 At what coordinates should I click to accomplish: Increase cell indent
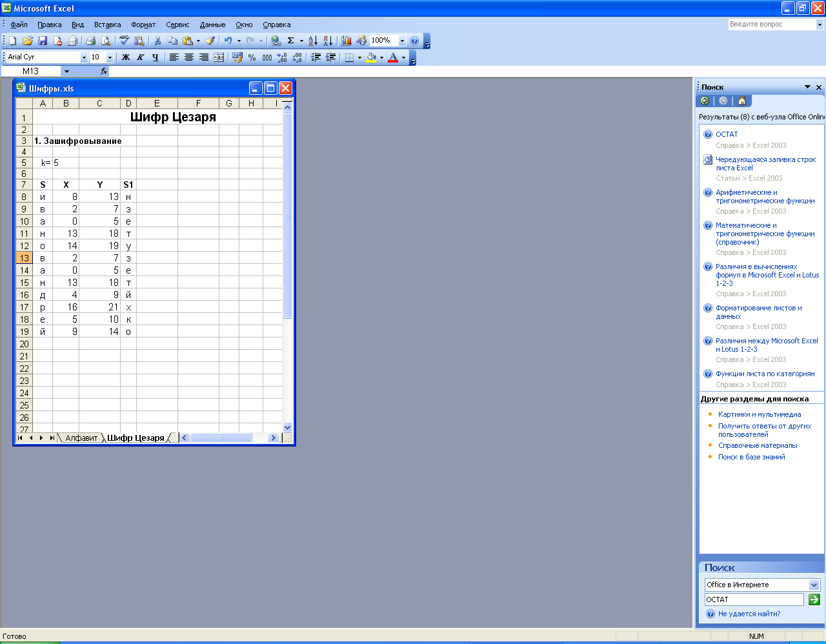[x=330, y=57]
